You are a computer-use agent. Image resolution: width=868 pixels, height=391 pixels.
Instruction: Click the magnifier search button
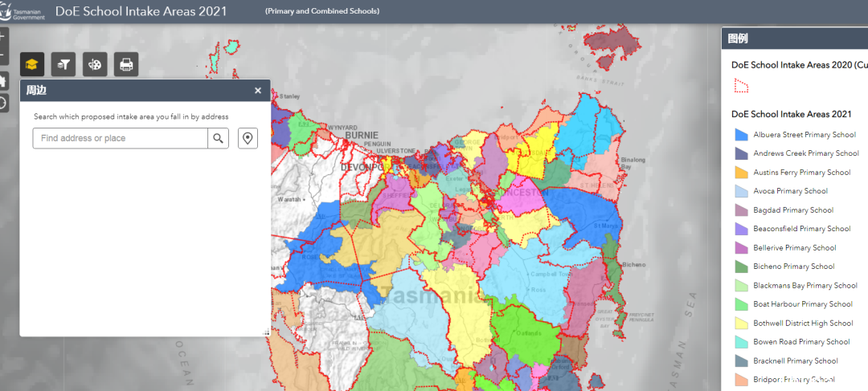click(x=218, y=138)
